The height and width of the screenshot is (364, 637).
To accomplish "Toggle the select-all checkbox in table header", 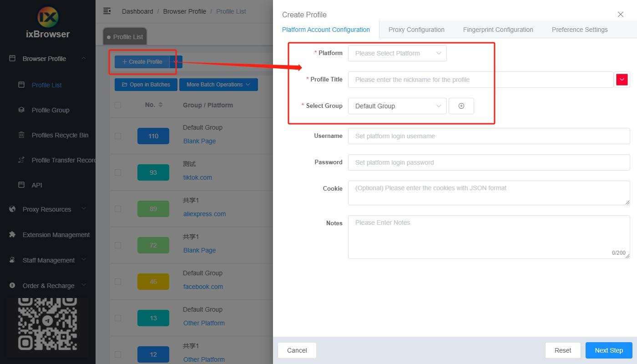I will point(118,105).
